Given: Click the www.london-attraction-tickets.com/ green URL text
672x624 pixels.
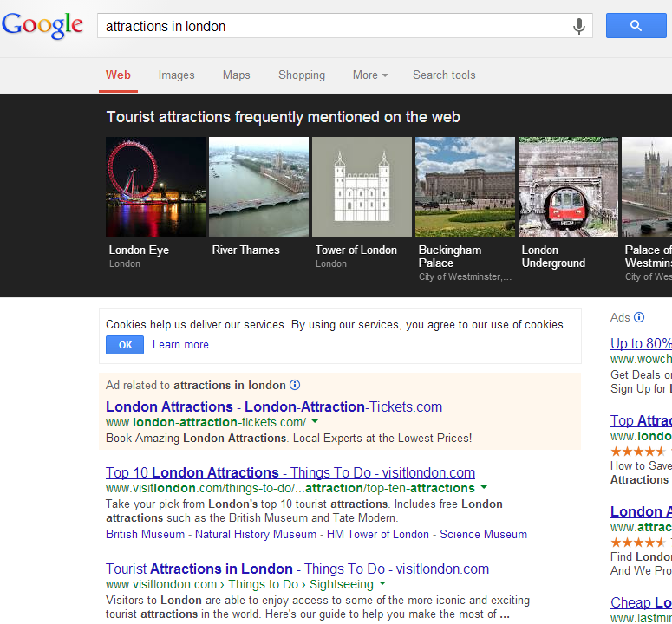Looking at the screenshot, I should coord(206,422).
